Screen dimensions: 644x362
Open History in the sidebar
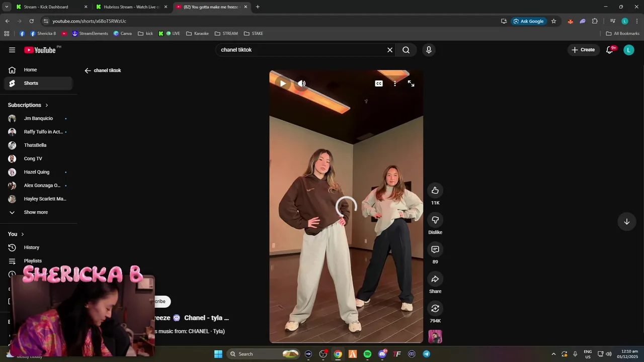pyautogui.click(x=38, y=247)
